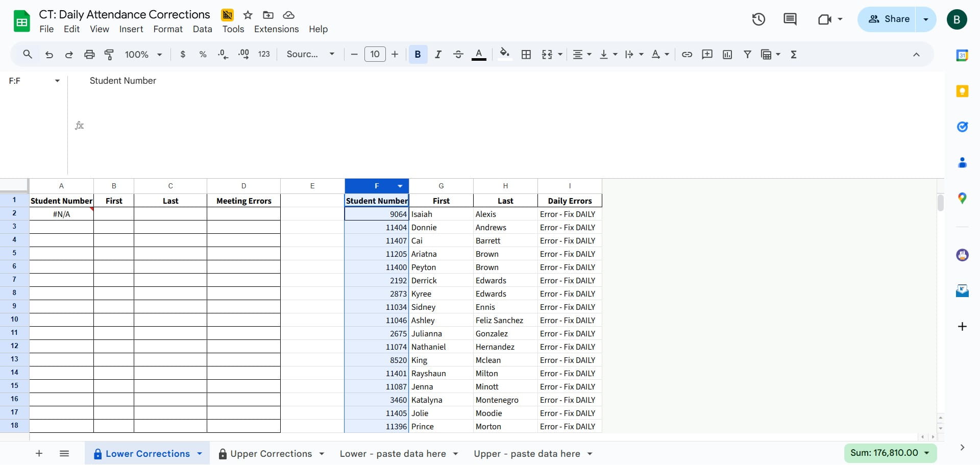980x465 pixels.
Task: Apply currency format with dollar icon
Action: pyautogui.click(x=183, y=54)
